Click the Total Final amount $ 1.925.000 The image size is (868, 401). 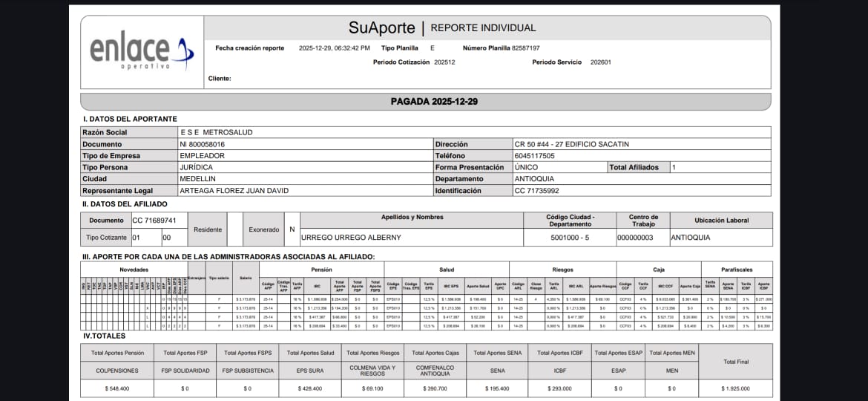pos(734,388)
